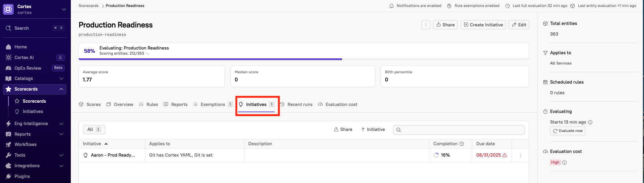Click the Cortex logo icon
Image resolution: width=644 pixels, height=183 pixels.
(x=8, y=9)
